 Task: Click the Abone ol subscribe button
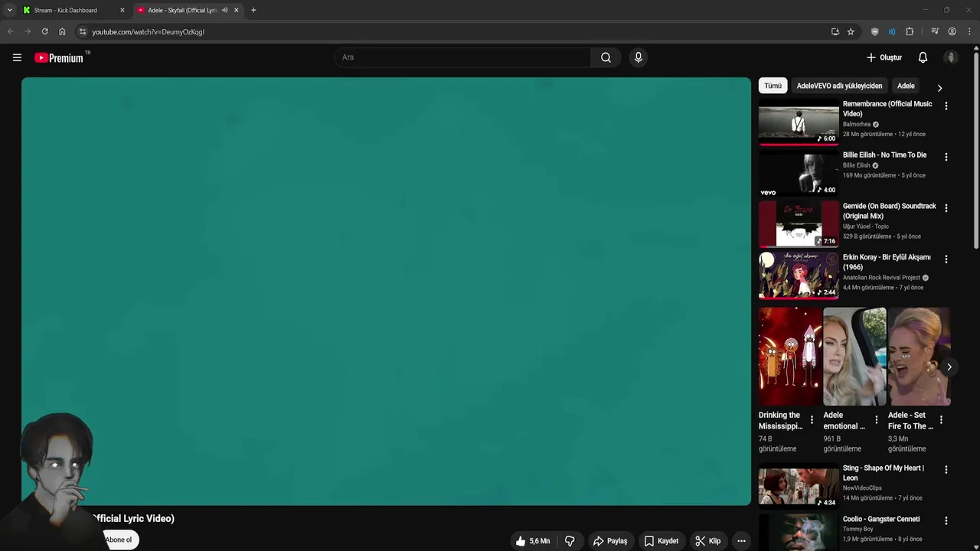[119, 540]
